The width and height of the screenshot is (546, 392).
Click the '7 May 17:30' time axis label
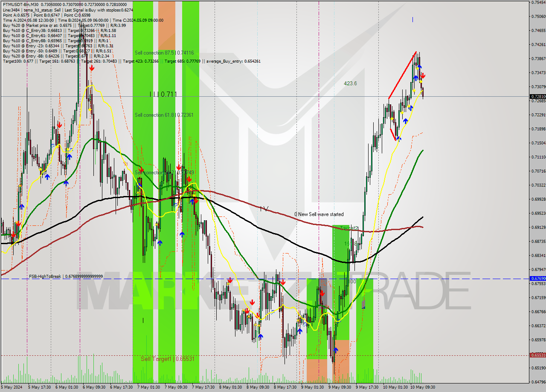click(x=203, y=387)
